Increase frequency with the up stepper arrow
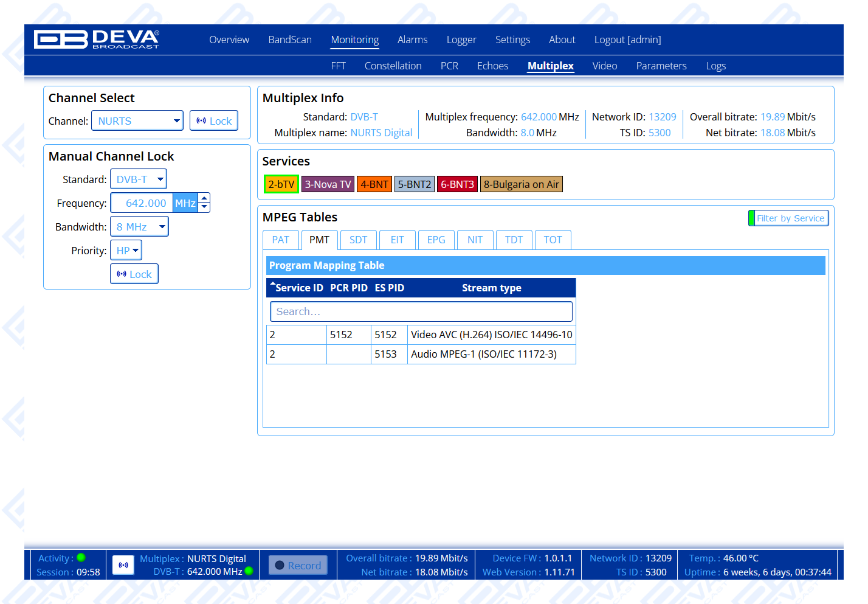 tap(205, 198)
